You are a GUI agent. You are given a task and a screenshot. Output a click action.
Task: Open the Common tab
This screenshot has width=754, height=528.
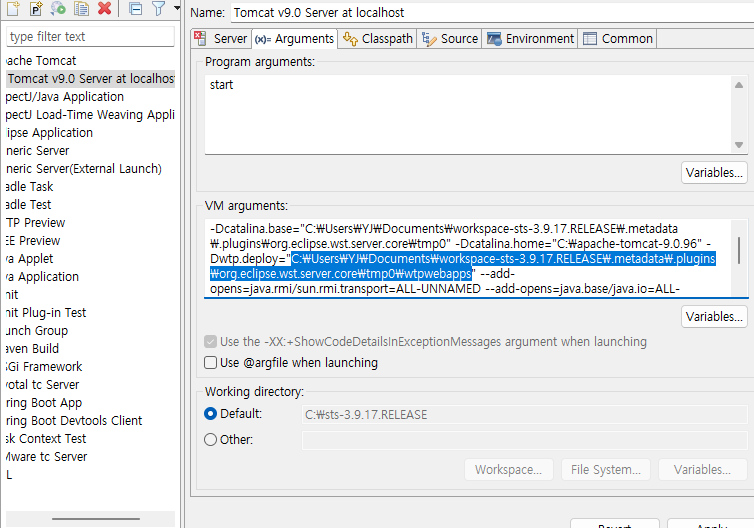pyautogui.click(x=618, y=38)
